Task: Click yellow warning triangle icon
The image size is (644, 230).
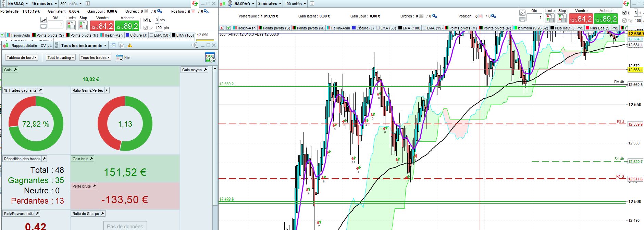Action: (x=130, y=46)
